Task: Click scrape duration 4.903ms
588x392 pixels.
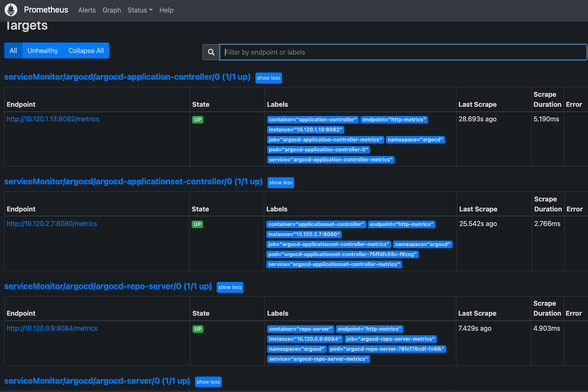Action: [x=547, y=328]
